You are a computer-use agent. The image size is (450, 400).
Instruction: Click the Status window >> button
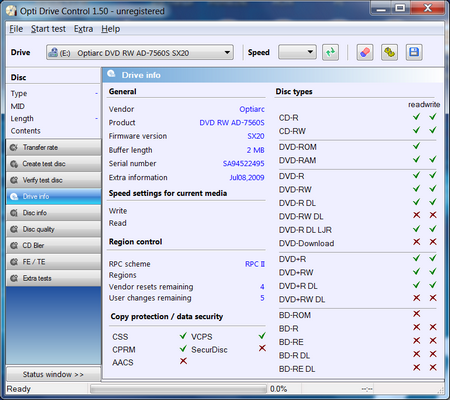54,374
